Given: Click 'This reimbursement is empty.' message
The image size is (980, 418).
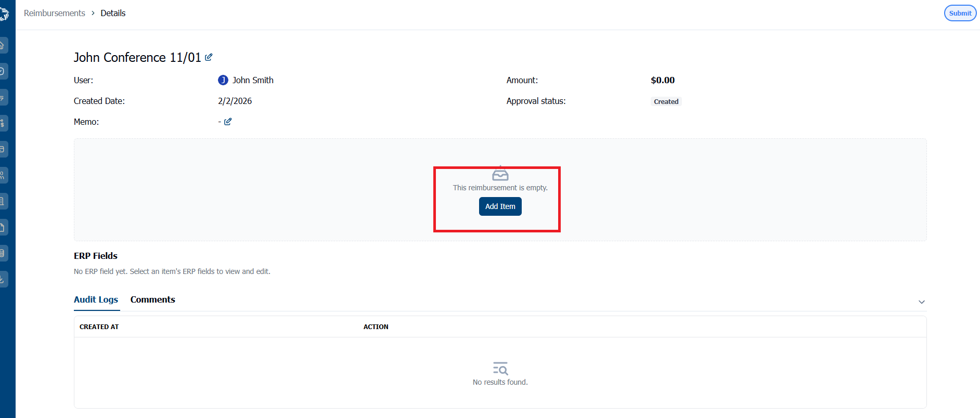Looking at the screenshot, I should [x=500, y=188].
